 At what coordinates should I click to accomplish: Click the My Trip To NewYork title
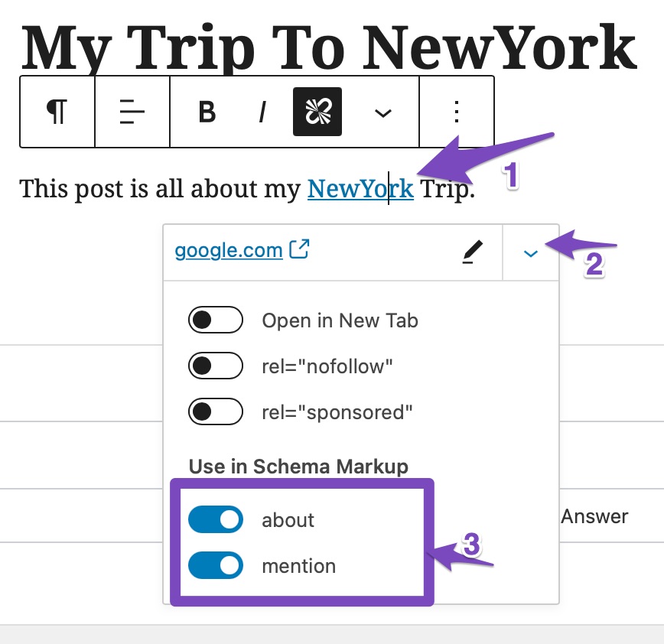(x=329, y=46)
